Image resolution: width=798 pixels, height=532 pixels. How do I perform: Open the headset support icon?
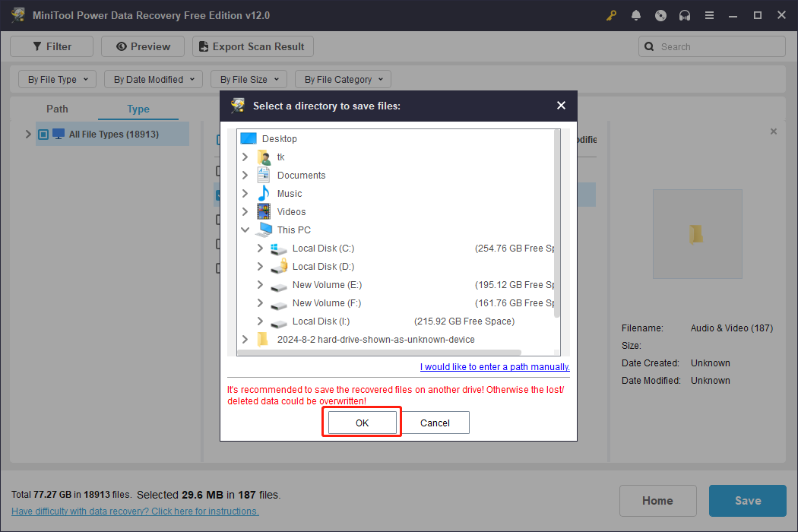[x=685, y=15]
